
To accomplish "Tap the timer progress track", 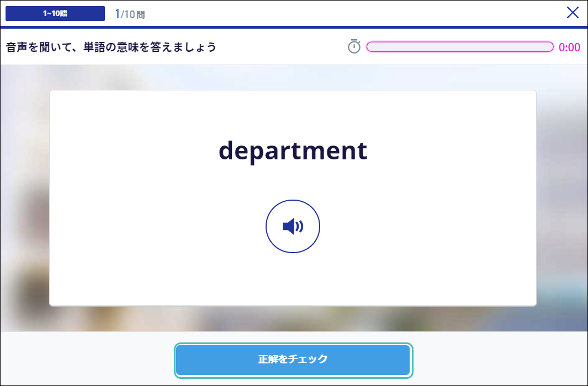I will [x=460, y=47].
